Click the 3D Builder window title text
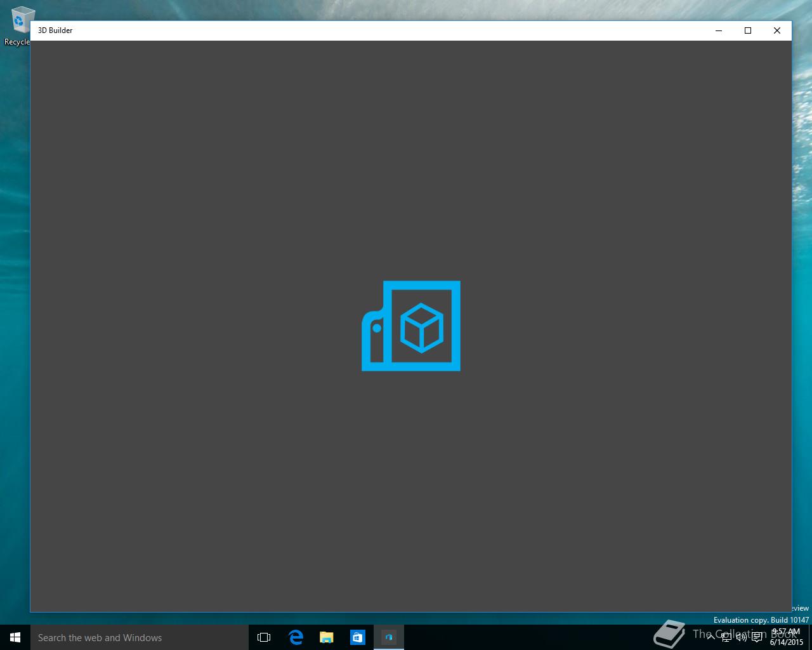The width and height of the screenshot is (812, 650). pos(55,30)
